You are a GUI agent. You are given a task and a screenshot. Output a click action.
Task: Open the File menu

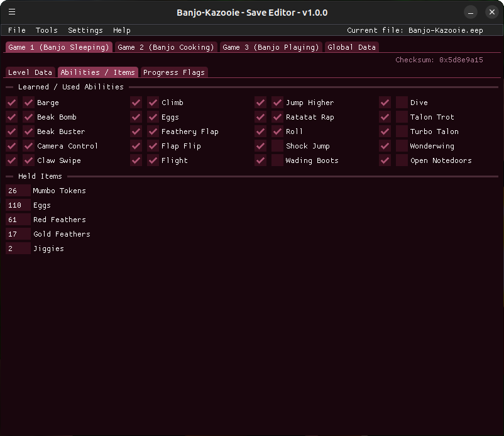(17, 30)
